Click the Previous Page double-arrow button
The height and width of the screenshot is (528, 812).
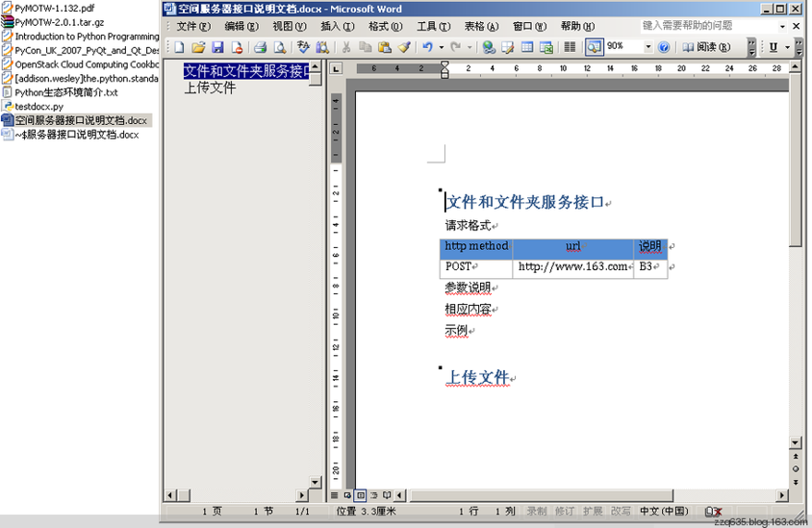[x=796, y=456]
